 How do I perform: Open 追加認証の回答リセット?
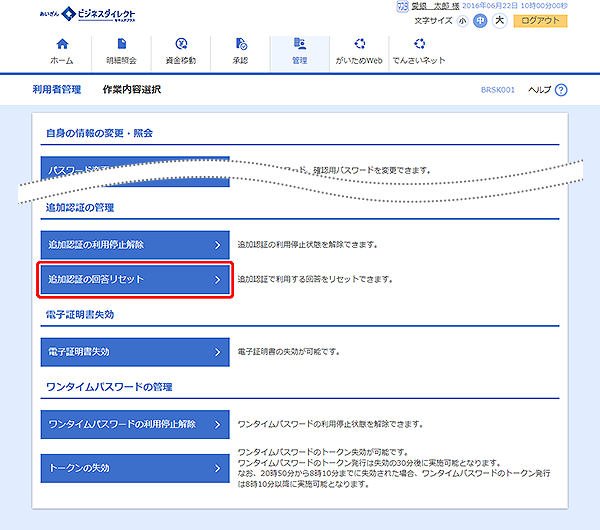(x=135, y=280)
